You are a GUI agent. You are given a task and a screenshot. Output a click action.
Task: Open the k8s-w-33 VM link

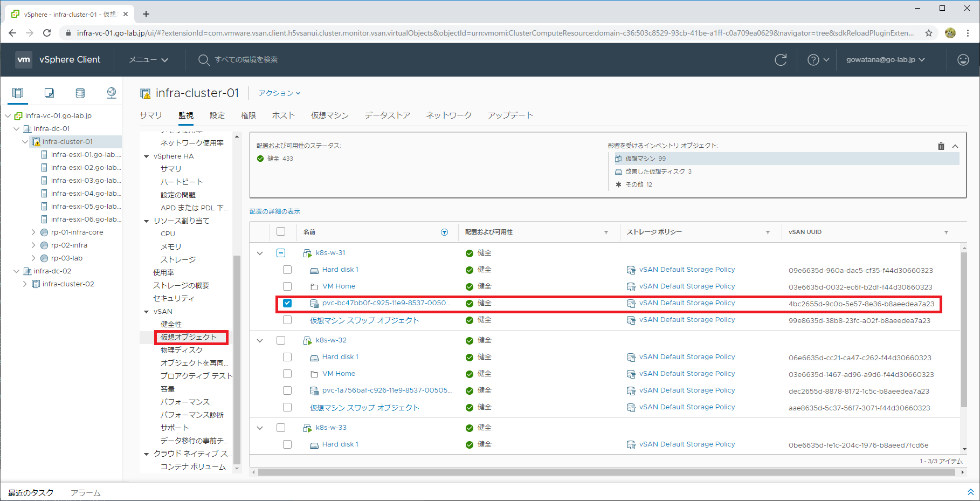331,428
